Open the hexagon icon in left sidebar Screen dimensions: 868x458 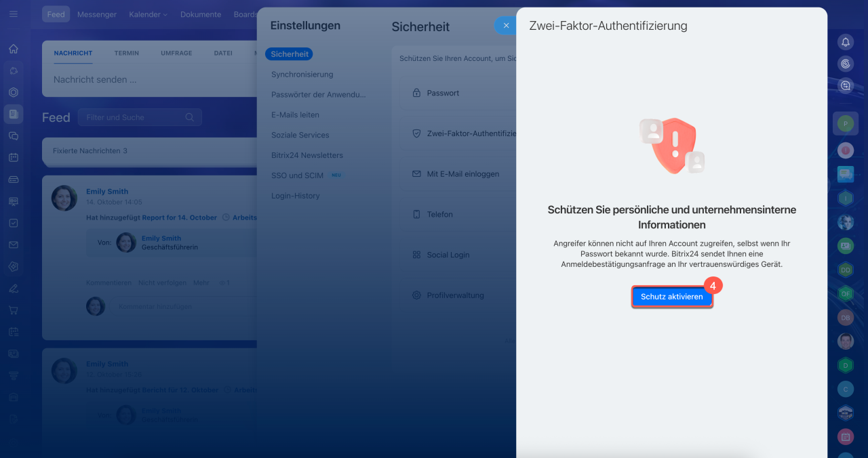pyautogui.click(x=14, y=92)
